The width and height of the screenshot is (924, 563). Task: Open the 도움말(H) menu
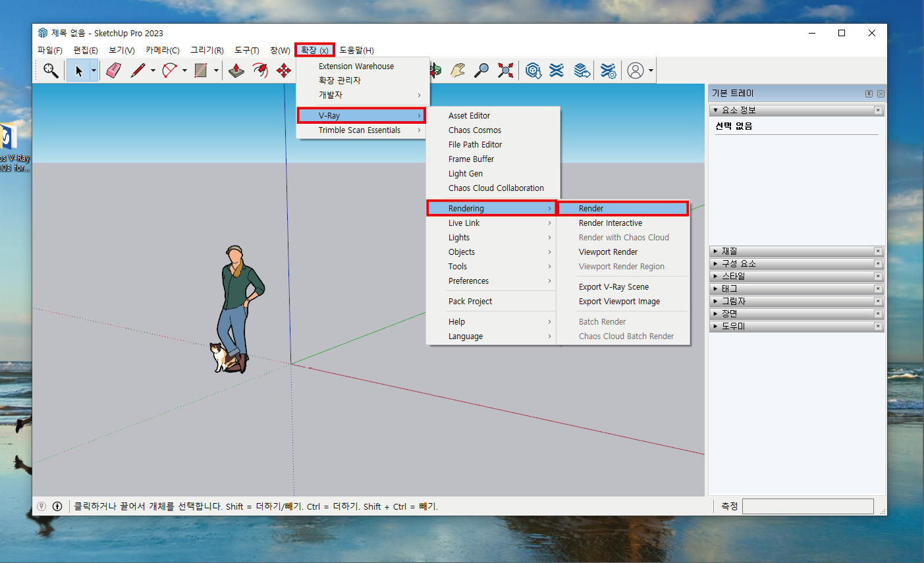356,50
